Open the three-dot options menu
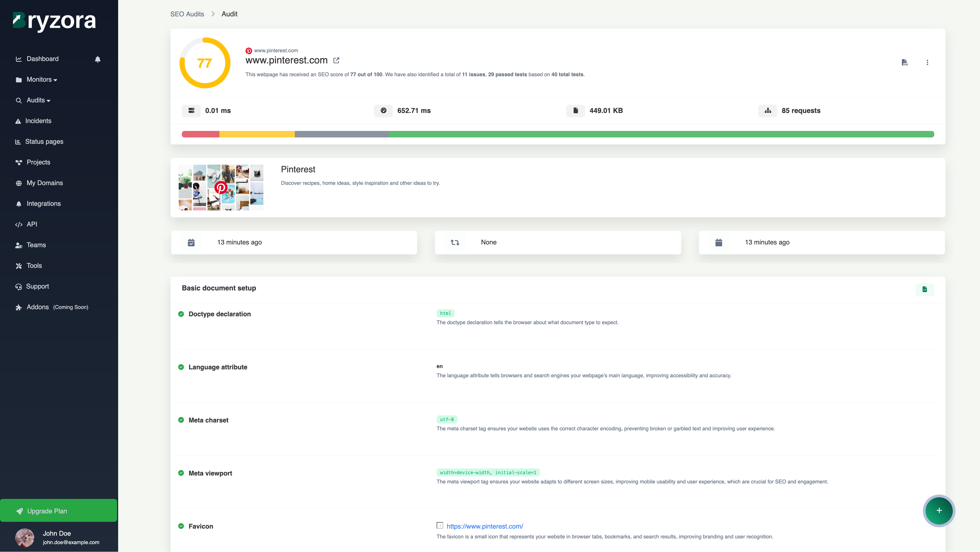Screen dimensions: 980x552 927,62
